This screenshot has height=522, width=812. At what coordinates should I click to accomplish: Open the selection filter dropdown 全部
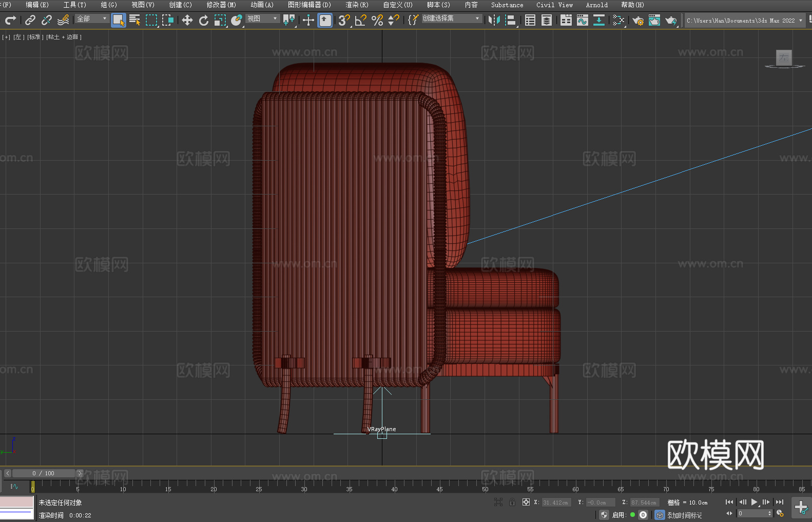[92, 18]
